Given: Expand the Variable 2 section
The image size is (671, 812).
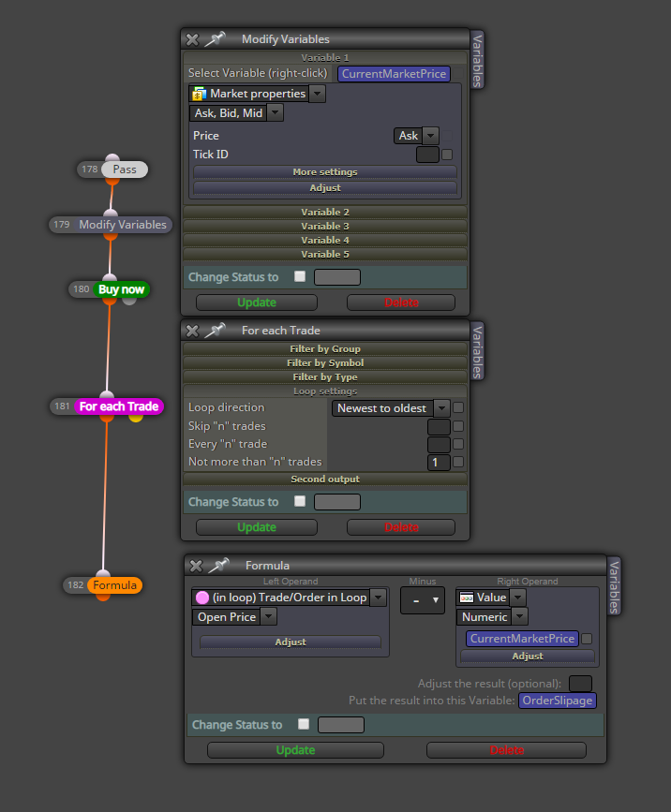Looking at the screenshot, I should click(325, 212).
